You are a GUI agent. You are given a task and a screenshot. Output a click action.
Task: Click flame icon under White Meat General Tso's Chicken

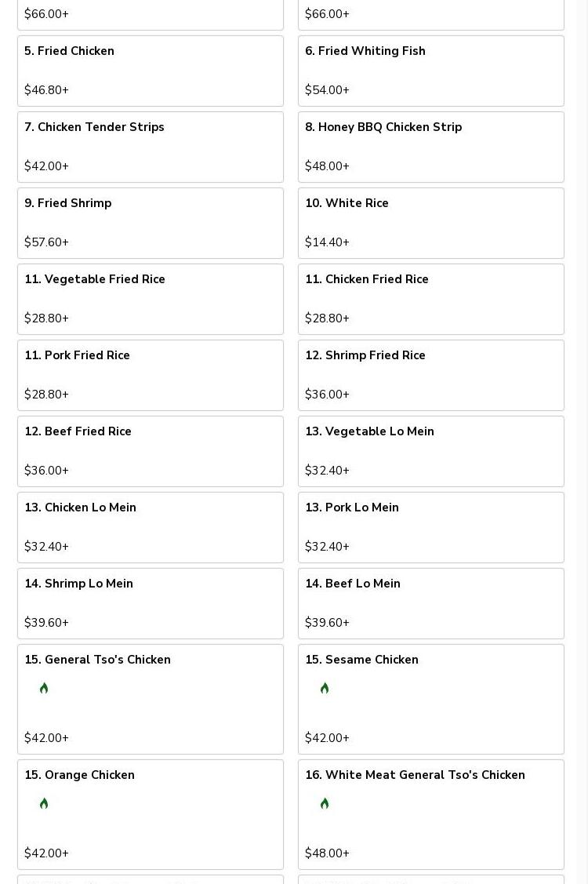tap(324, 803)
